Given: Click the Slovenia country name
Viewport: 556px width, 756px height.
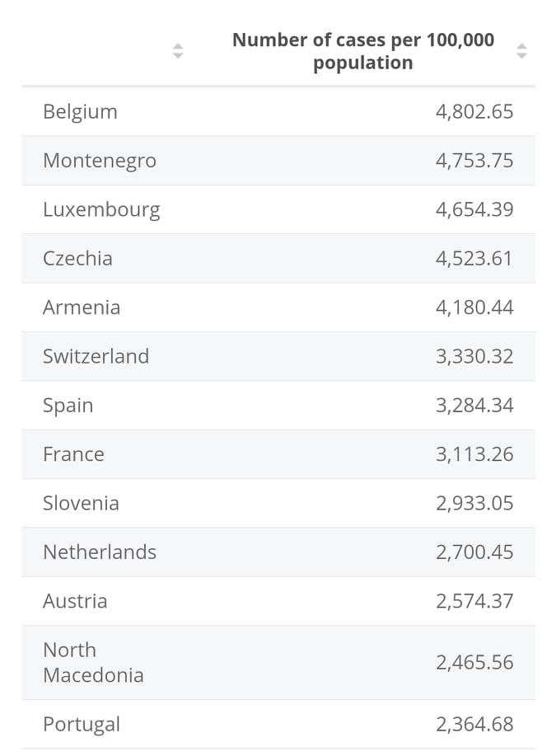Looking at the screenshot, I should [x=81, y=504].
